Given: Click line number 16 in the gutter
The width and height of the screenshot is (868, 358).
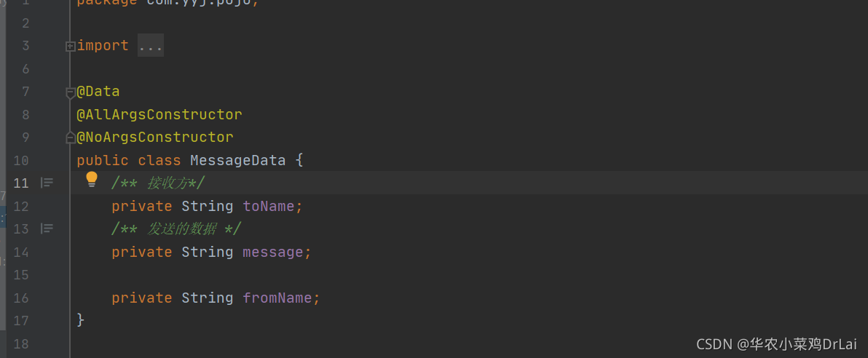Looking at the screenshot, I should click(21, 298).
